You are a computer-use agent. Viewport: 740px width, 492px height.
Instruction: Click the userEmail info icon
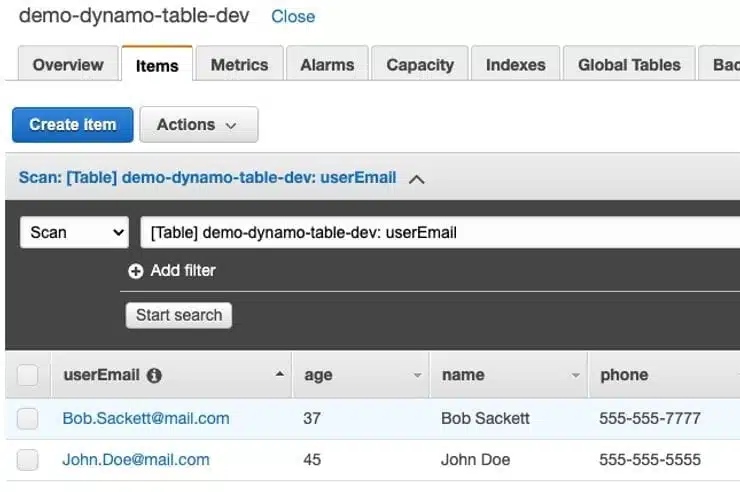tap(154, 375)
